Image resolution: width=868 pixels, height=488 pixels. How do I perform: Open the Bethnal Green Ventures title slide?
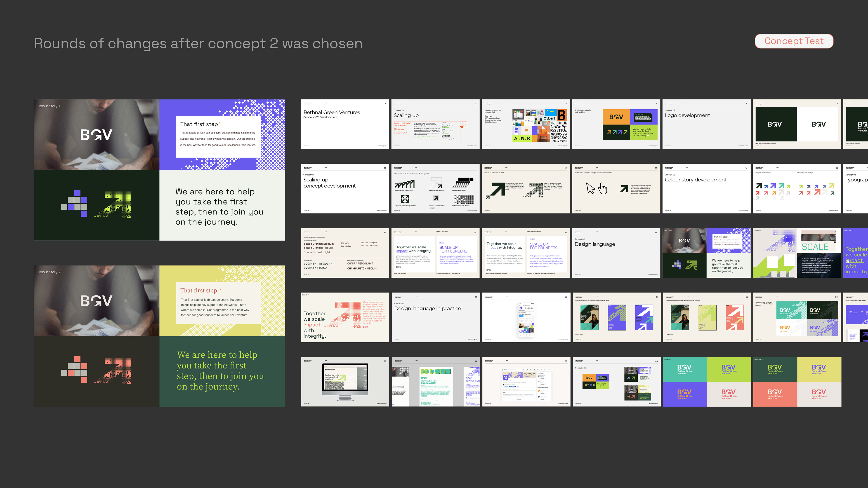[x=345, y=124]
